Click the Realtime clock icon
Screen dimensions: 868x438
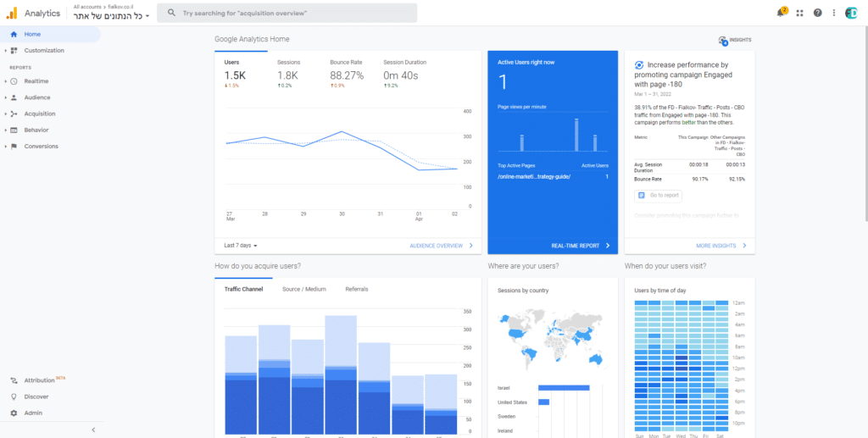coord(14,81)
